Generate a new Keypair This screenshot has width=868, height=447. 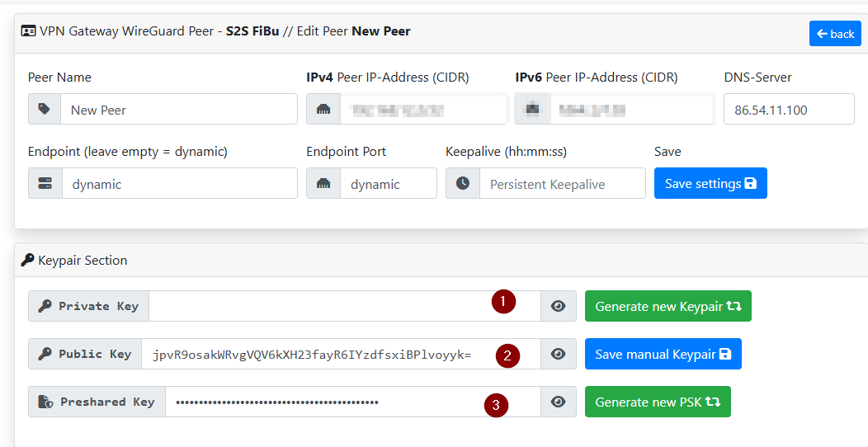click(668, 306)
